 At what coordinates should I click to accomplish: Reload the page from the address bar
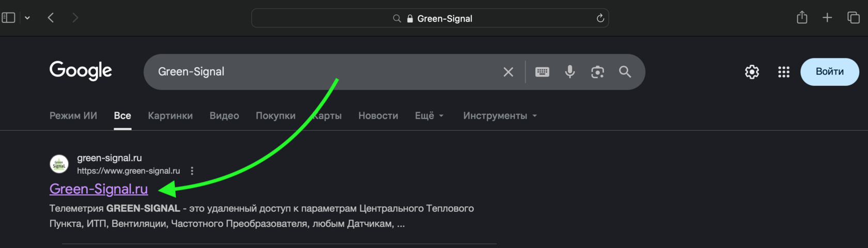[x=600, y=18]
